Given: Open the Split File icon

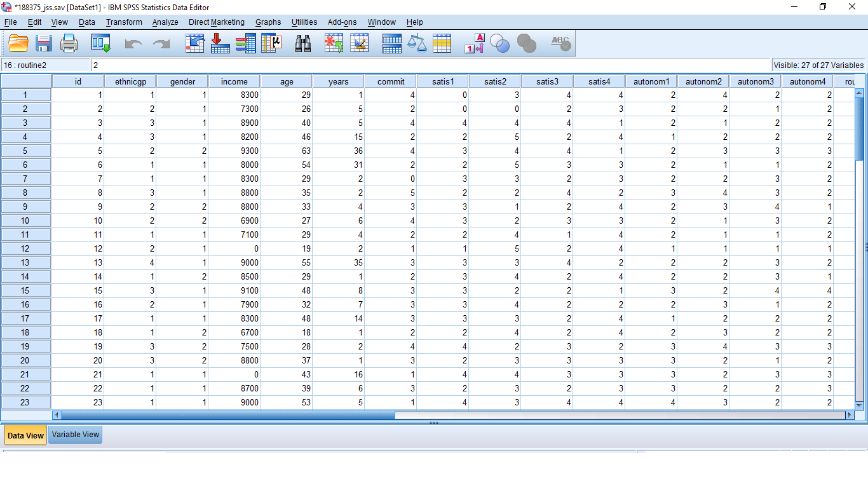Looking at the screenshot, I should (x=391, y=43).
